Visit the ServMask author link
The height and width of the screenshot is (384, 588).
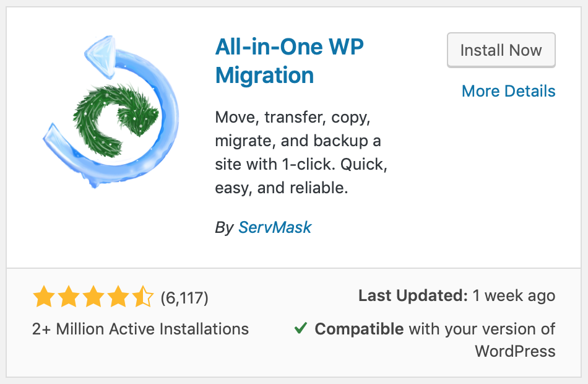[275, 227]
